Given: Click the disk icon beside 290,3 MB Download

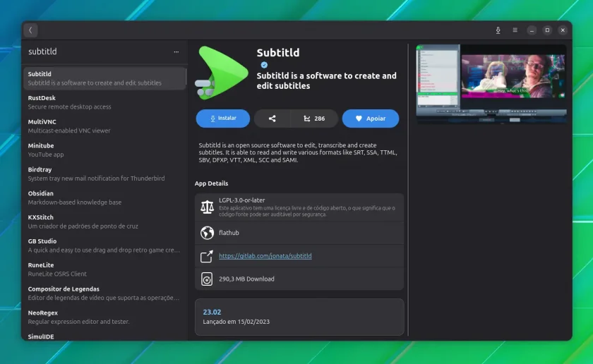Looking at the screenshot, I should 207,279.
